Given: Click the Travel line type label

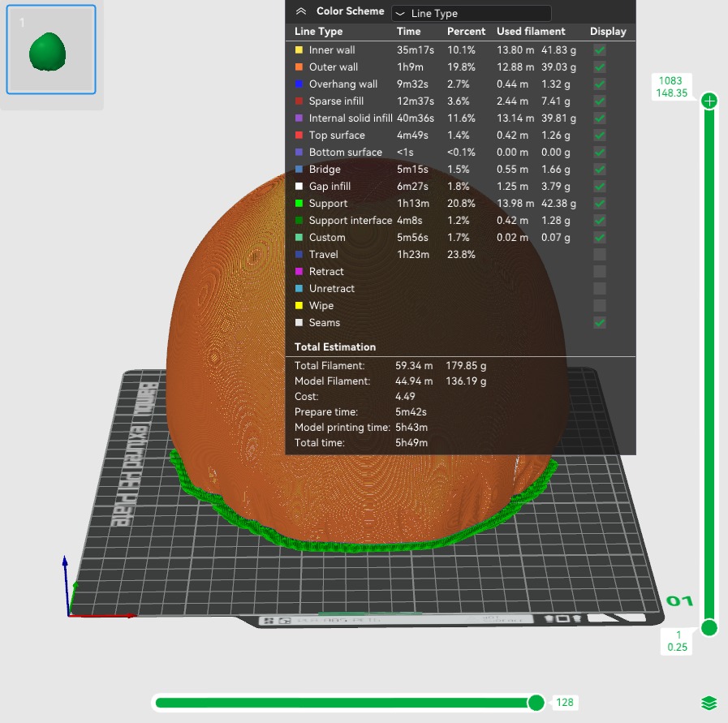Looking at the screenshot, I should click(323, 254).
